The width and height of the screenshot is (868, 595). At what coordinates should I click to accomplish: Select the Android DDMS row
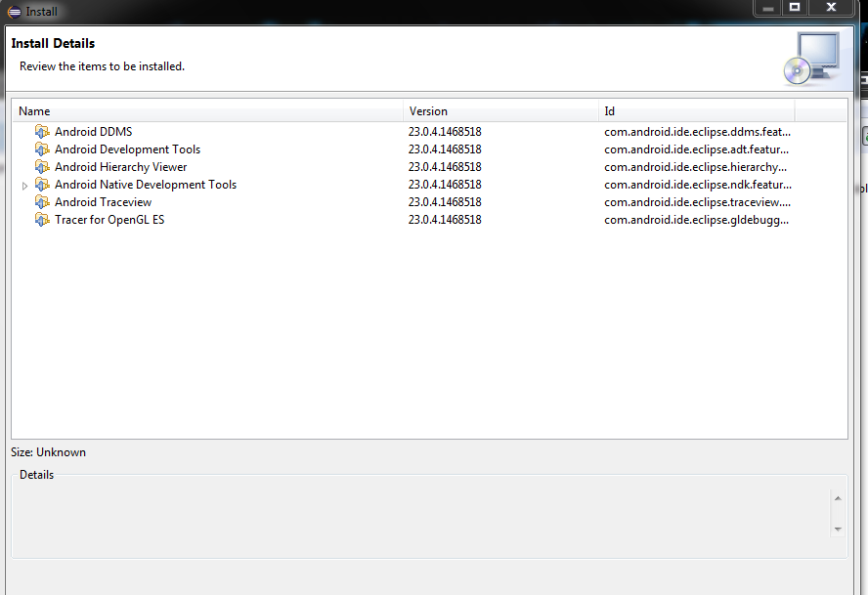coord(429,132)
